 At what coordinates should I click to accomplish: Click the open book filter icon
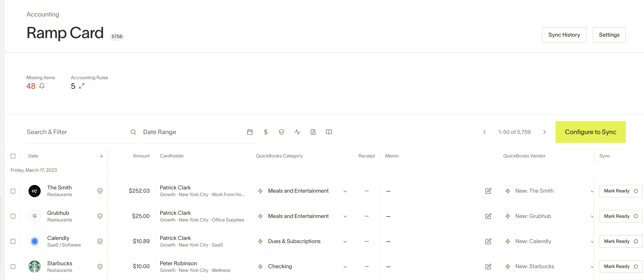[x=329, y=132]
